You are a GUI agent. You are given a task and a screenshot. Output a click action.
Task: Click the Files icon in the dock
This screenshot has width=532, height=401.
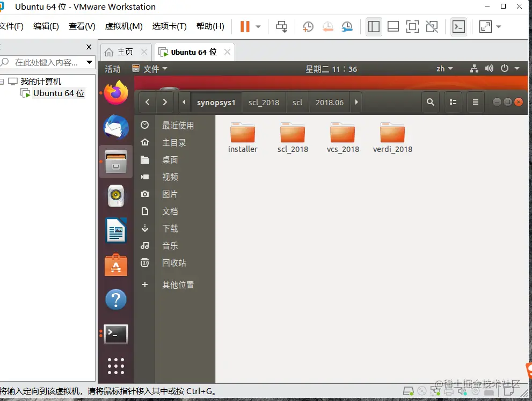116,162
